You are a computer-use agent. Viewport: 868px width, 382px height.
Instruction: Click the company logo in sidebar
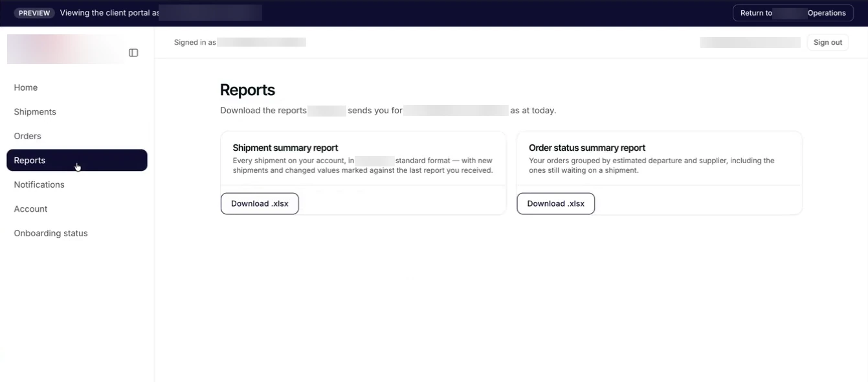coord(65,49)
